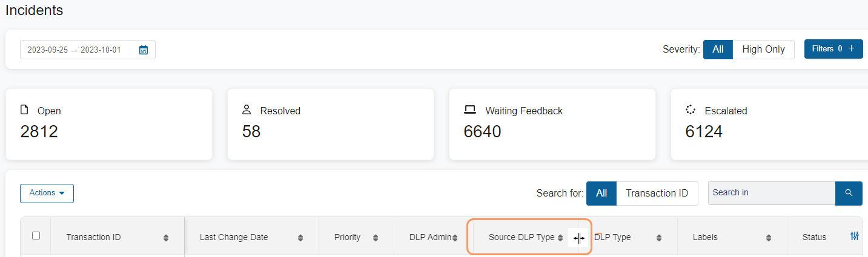Viewport: 868px width, 257px height.
Task: Open the calendar date picker icon
Action: (x=144, y=50)
